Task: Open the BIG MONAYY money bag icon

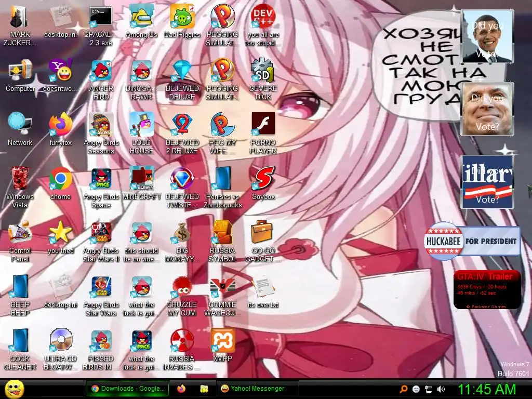Action: point(182,242)
